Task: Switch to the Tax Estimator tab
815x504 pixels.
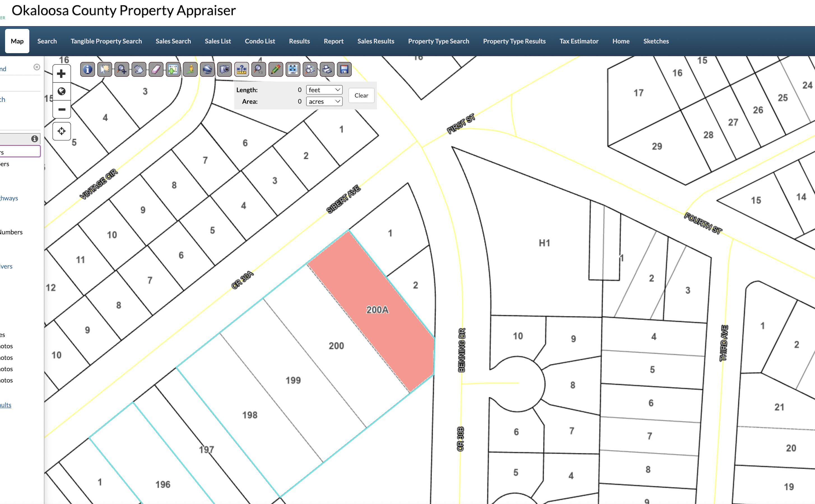Action: tap(579, 41)
